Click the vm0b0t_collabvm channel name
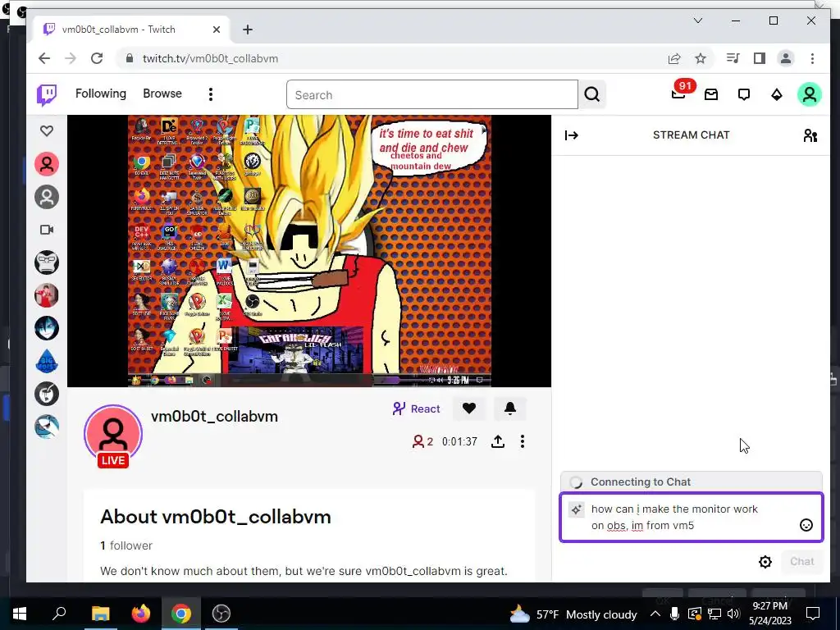 click(214, 416)
